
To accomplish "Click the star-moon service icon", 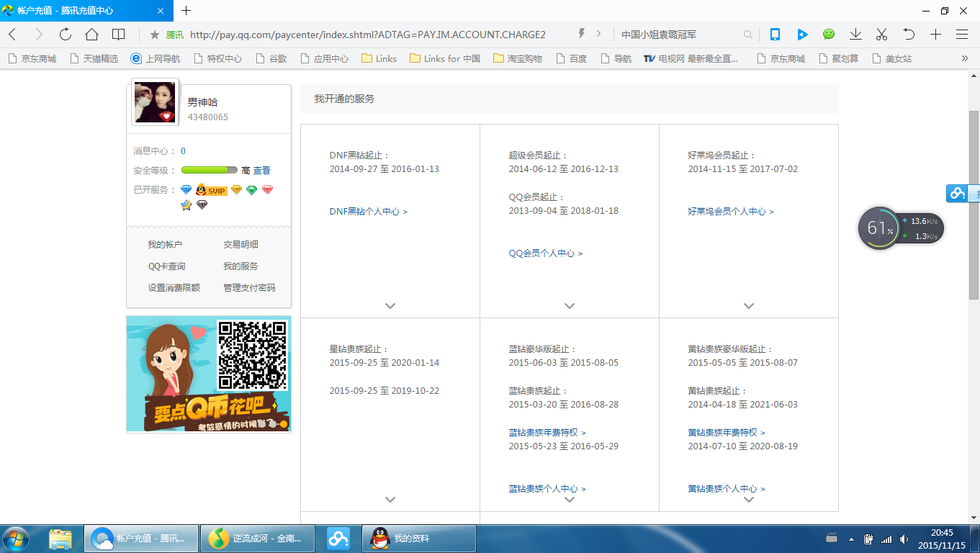I will 186,205.
